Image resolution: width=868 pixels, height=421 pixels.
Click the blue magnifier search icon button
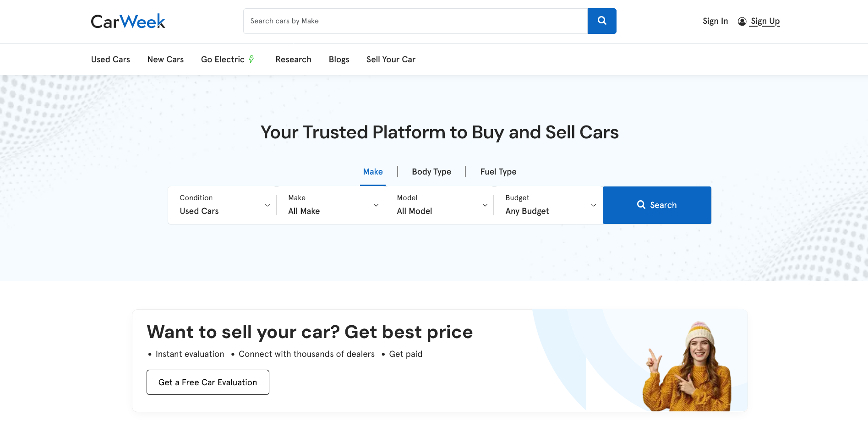[x=602, y=21]
